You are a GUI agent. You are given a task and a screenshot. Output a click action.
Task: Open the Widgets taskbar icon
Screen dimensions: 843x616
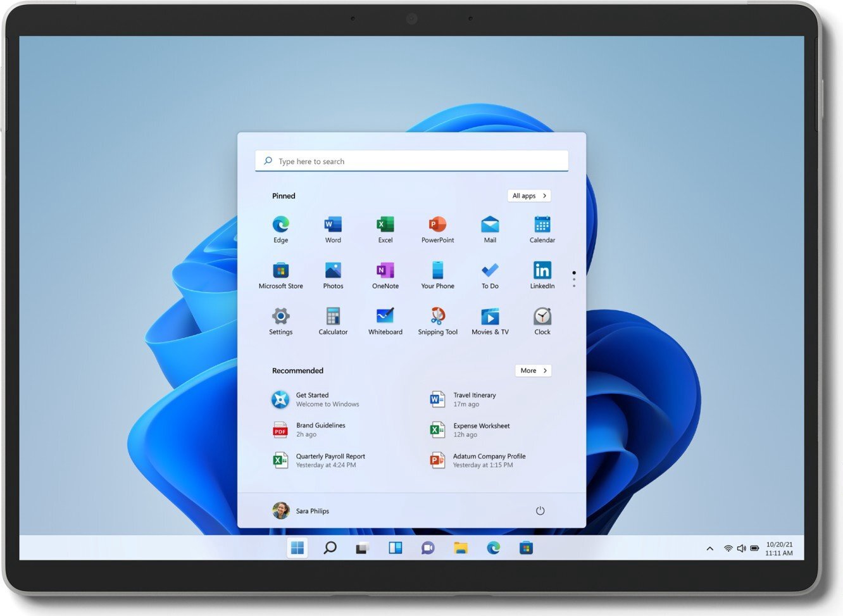click(396, 548)
